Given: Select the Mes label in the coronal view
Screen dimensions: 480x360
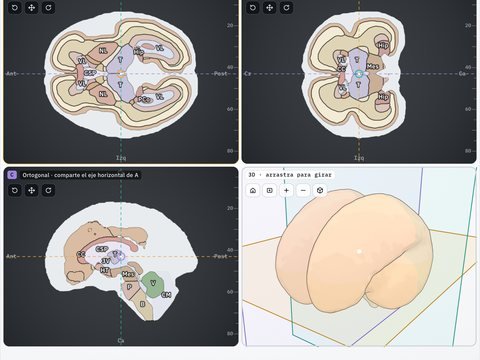Looking at the screenshot, I should pos(372,66).
